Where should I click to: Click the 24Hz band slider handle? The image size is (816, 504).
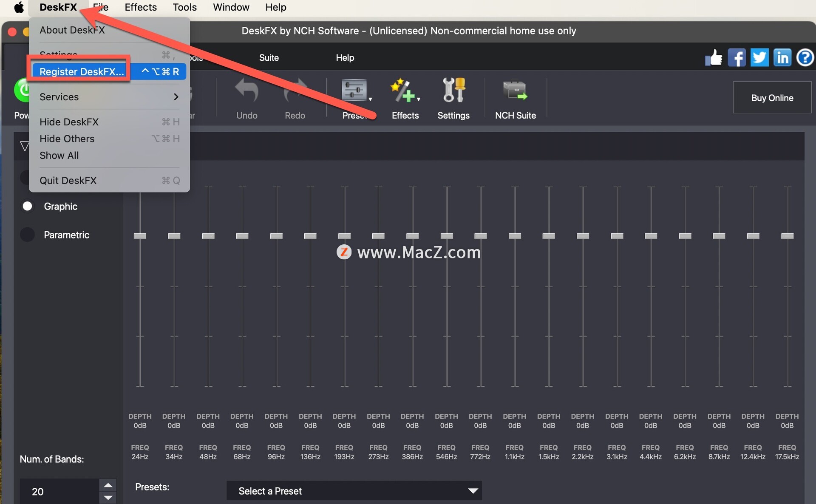pyautogui.click(x=140, y=236)
